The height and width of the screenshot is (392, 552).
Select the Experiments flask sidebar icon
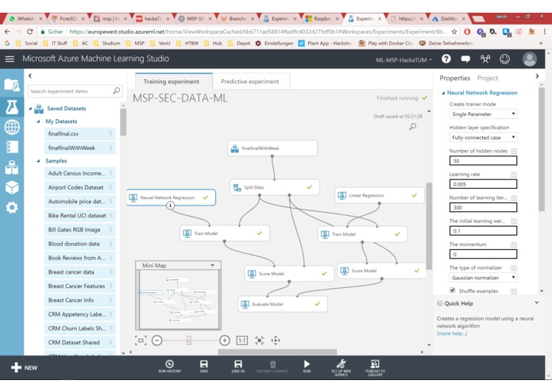tap(12, 107)
